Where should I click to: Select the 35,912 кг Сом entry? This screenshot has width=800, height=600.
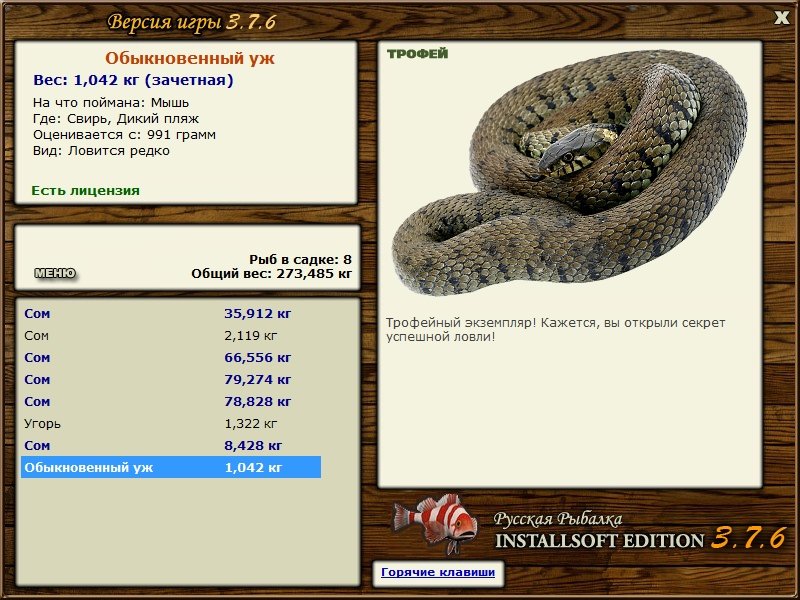171,313
